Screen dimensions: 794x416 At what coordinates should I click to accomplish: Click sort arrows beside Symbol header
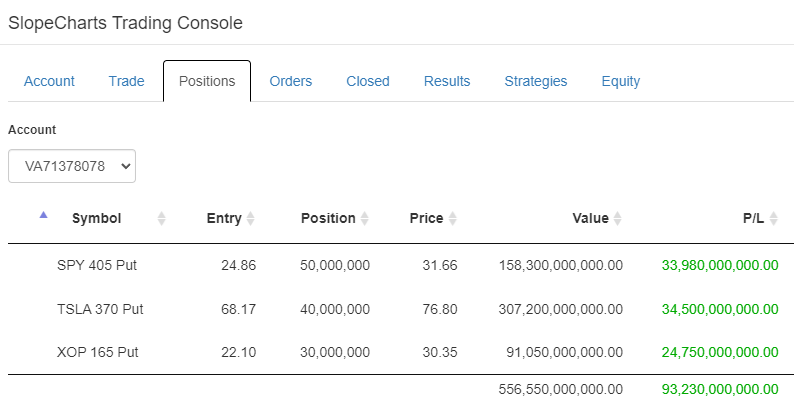(162, 218)
